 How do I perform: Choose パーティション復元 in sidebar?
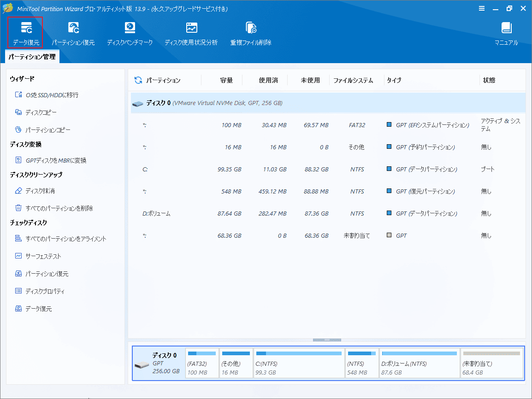coord(42,274)
